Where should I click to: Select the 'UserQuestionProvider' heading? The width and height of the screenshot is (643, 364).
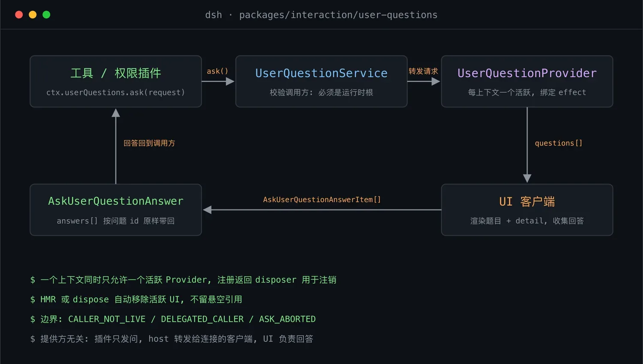pyautogui.click(x=527, y=73)
